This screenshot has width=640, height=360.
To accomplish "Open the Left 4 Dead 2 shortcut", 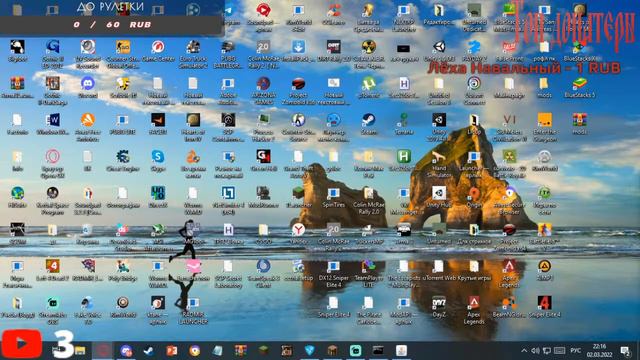I will (x=52, y=267).
